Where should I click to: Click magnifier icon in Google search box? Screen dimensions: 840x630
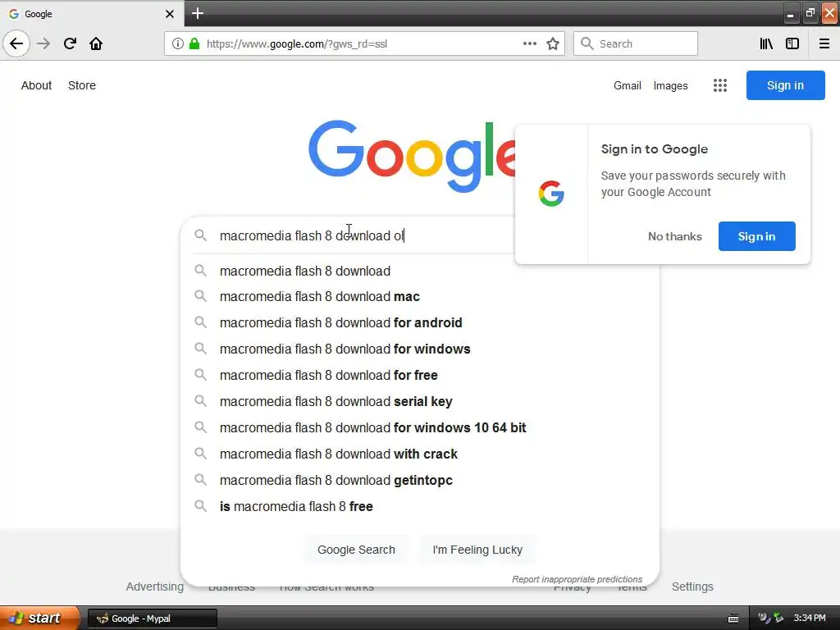coord(200,235)
